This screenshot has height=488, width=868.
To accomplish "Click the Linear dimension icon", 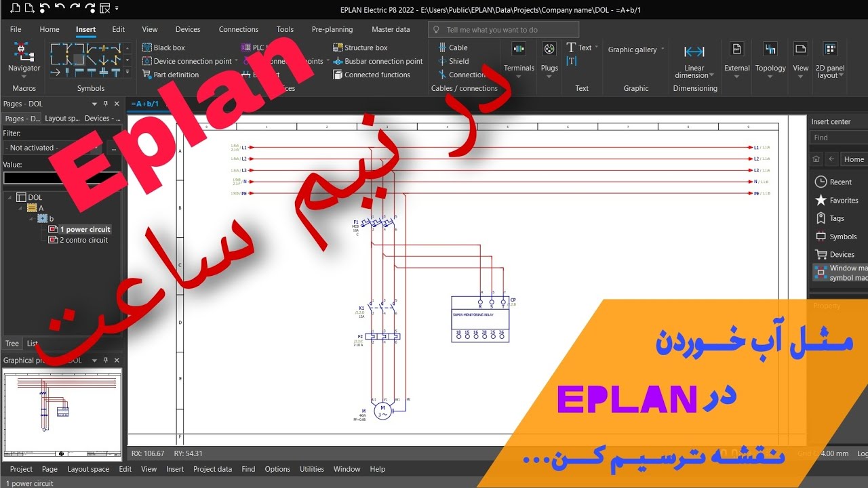I will click(694, 52).
